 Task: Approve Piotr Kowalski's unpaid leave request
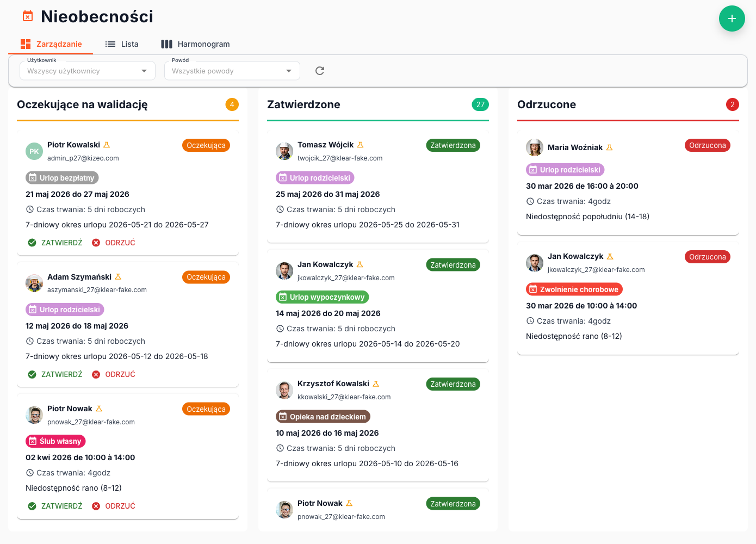tap(55, 243)
